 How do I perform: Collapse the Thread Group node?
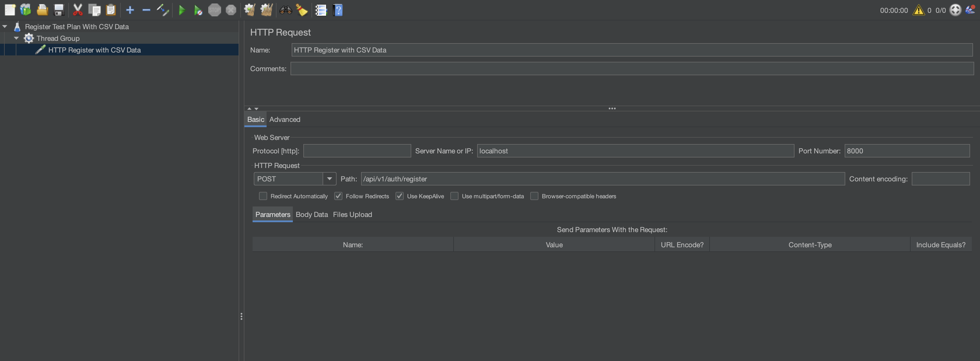(16, 38)
